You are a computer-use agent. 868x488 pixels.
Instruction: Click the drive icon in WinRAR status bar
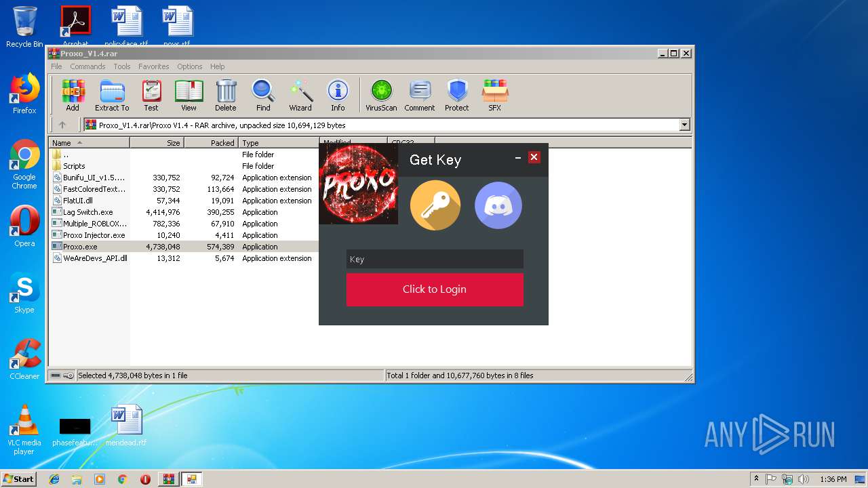tap(56, 375)
